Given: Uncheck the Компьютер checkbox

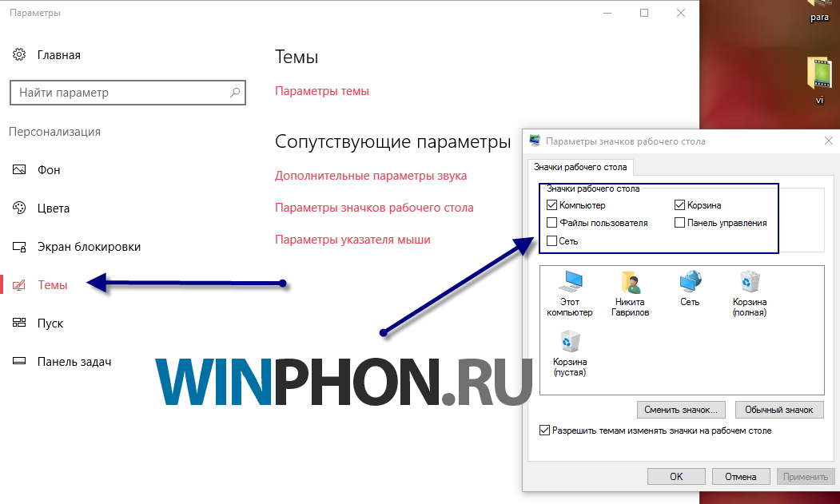Looking at the screenshot, I should (551, 204).
